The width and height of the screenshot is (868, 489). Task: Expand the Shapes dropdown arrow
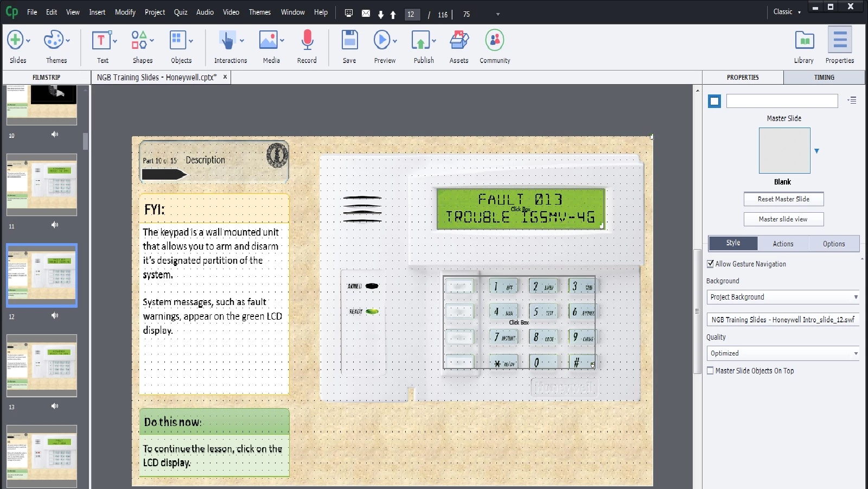[152, 41]
